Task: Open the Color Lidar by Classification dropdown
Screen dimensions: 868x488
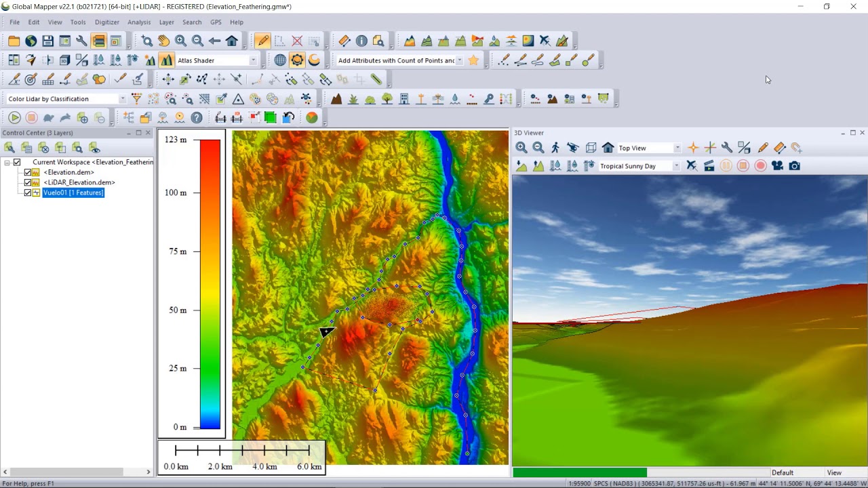Action: coord(122,99)
